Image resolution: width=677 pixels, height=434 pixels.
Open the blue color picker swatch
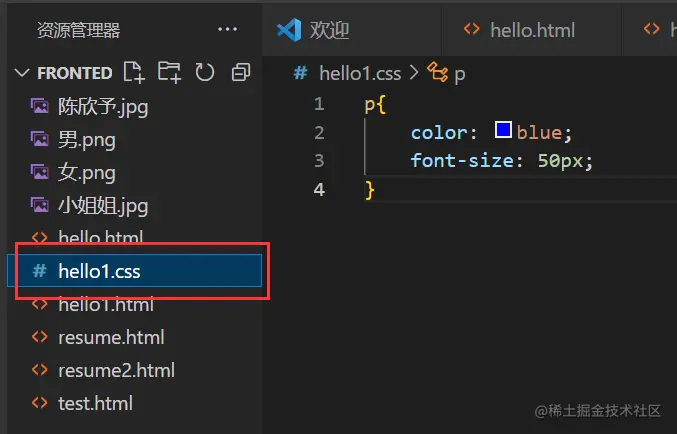(503, 131)
